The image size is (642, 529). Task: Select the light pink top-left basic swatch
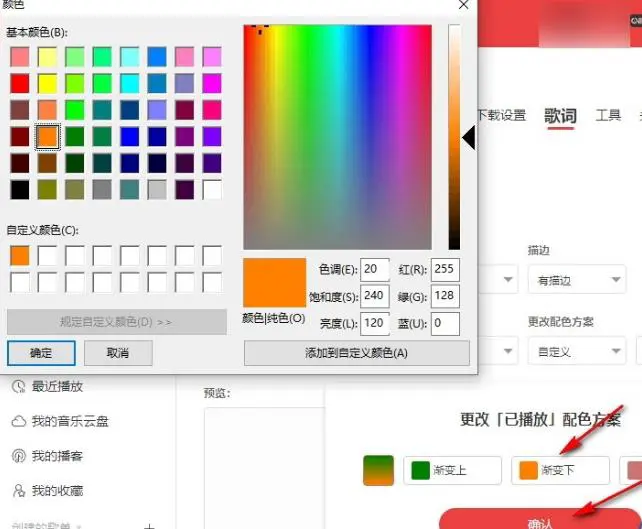click(20, 57)
